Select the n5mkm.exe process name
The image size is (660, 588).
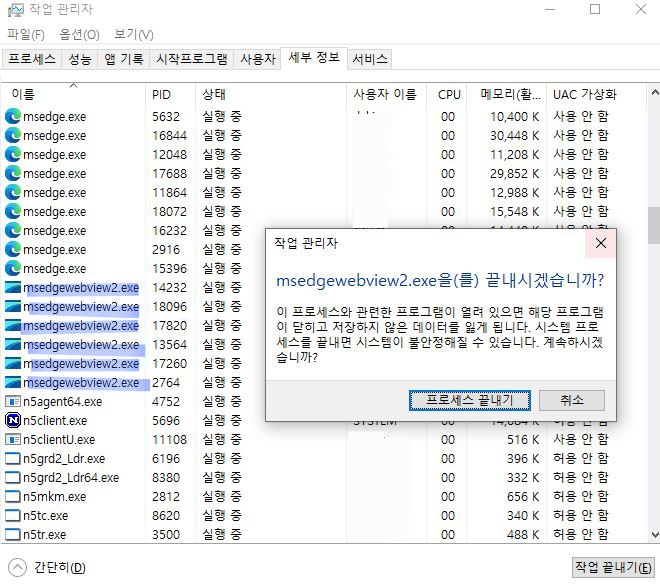55,497
